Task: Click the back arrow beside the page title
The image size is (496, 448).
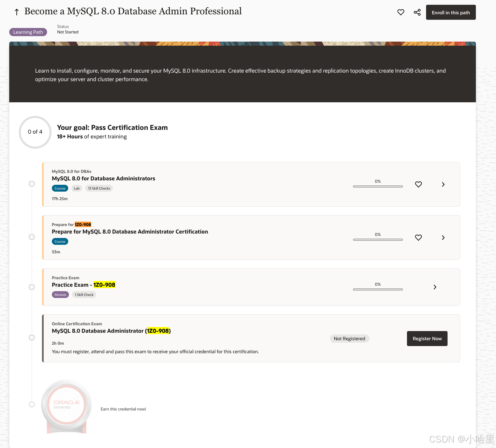Action: 16,12
